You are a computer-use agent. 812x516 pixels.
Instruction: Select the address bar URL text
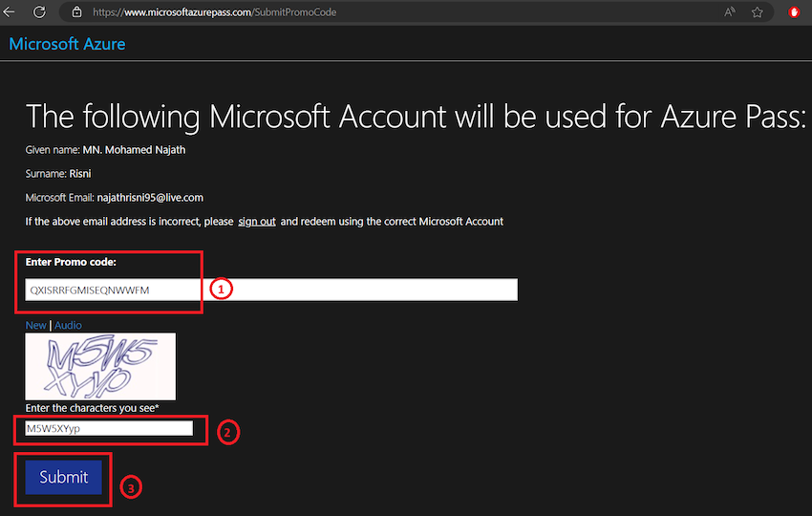pos(214,11)
